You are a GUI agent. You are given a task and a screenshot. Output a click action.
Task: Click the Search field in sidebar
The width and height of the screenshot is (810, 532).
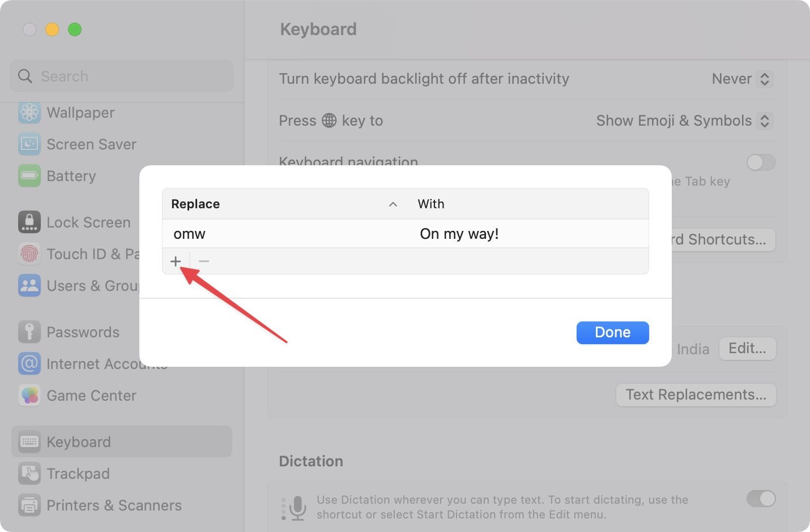click(x=122, y=76)
